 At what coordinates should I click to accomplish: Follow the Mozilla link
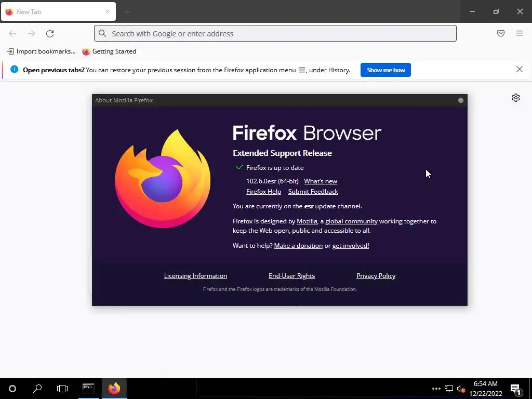tap(307, 221)
